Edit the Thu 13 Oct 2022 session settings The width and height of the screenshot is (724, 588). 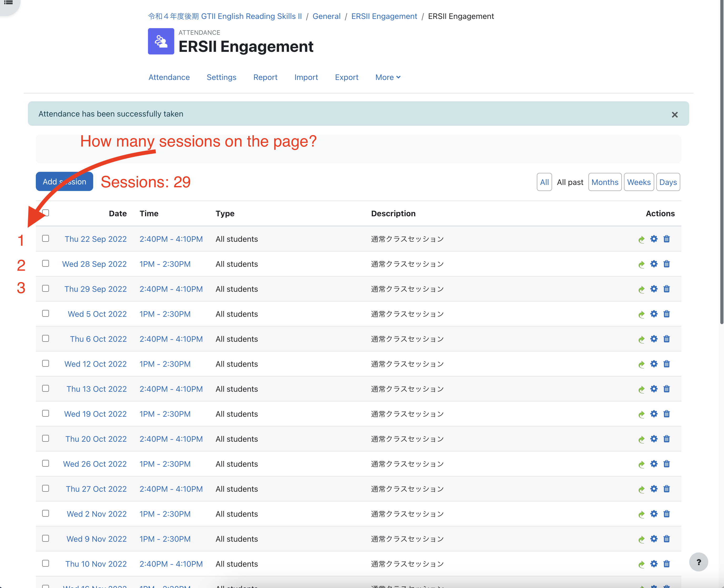pyautogui.click(x=654, y=389)
